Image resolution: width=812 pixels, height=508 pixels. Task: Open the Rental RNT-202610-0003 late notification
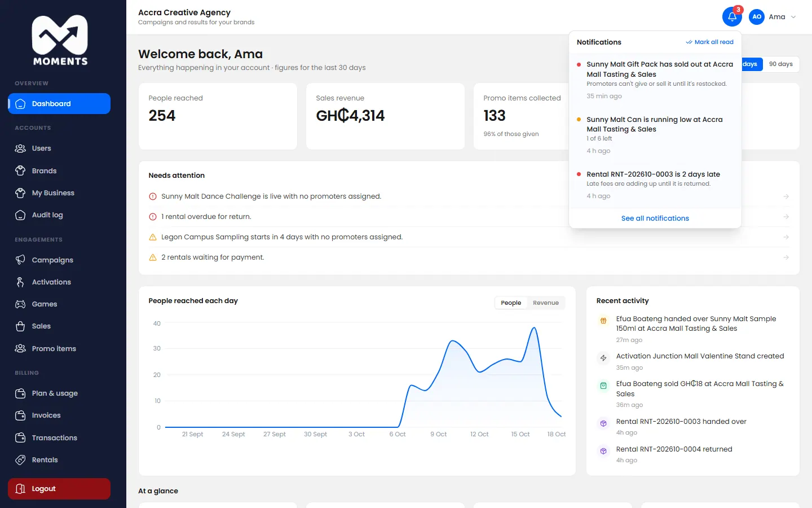pos(655,185)
